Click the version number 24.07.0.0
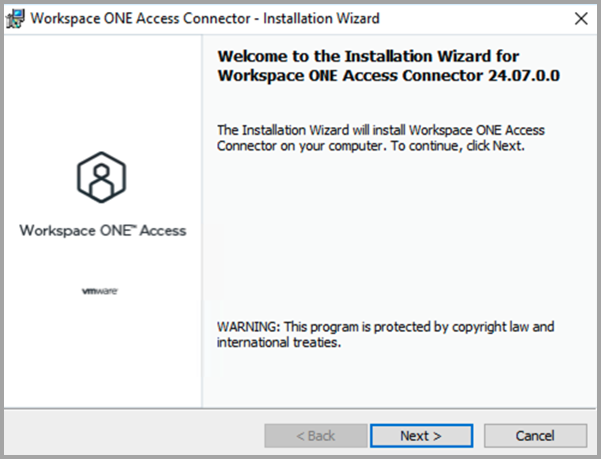 click(524, 75)
